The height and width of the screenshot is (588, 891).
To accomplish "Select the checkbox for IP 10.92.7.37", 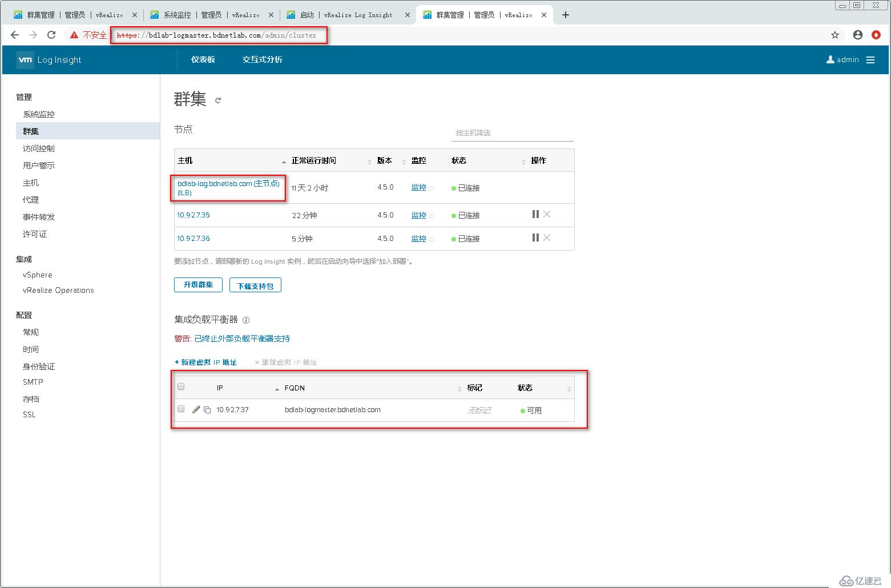I will coord(181,409).
